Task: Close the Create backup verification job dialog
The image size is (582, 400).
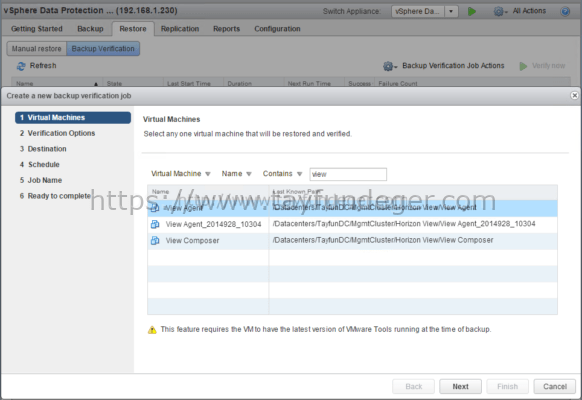Action: pos(574,96)
